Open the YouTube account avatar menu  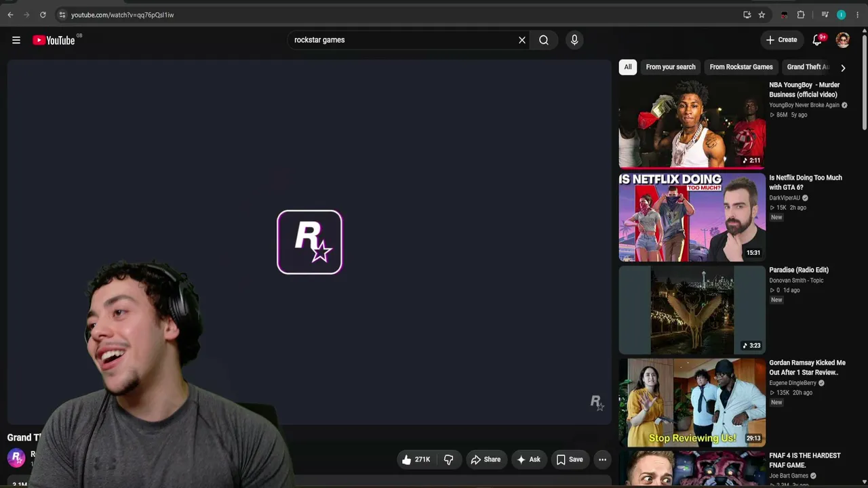[x=843, y=40]
